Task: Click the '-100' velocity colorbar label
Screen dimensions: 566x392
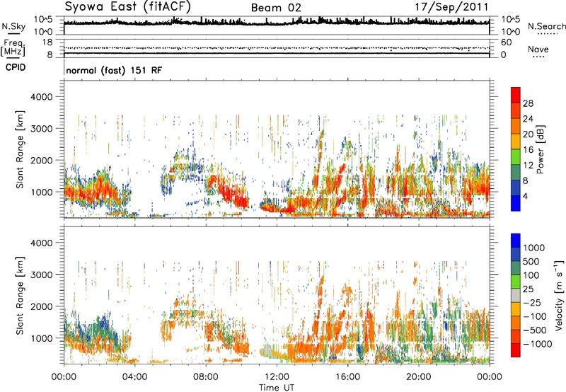Action: pos(535,316)
